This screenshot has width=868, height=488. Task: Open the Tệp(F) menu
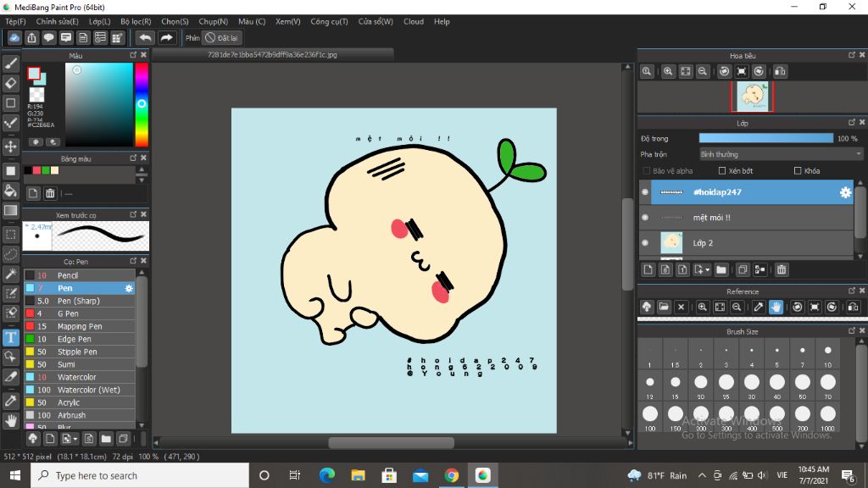coord(15,21)
